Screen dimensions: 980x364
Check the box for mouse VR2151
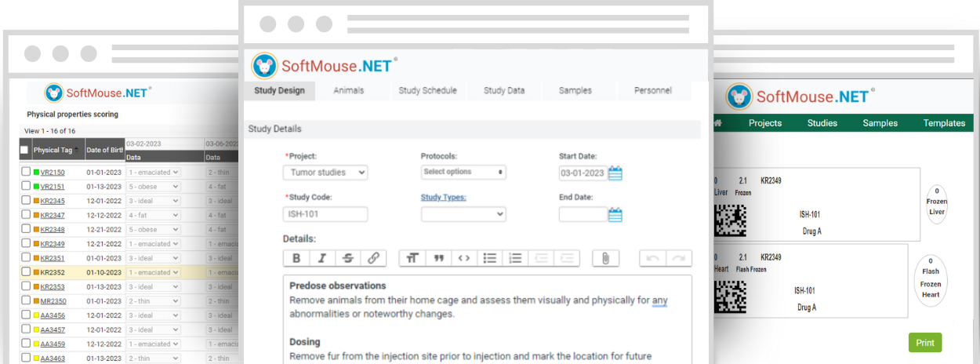click(26, 187)
